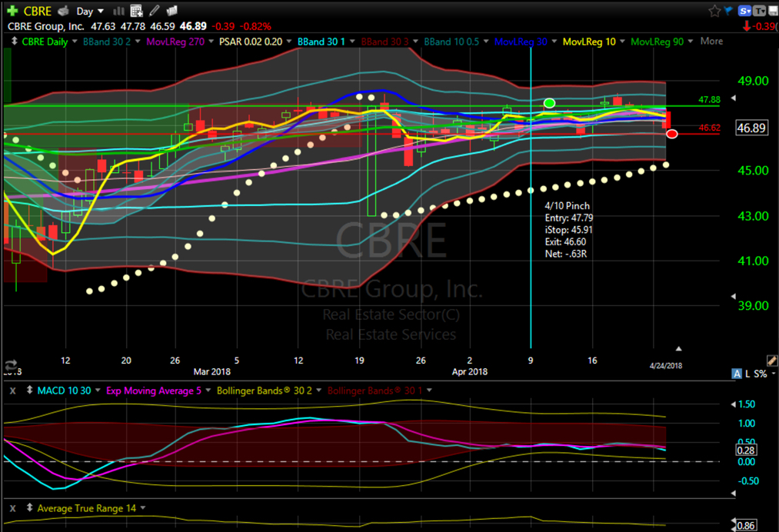Expand the dropdown arrow after CBRE Daily
The height and width of the screenshot is (532, 779).
pyautogui.click(x=75, y=42)
